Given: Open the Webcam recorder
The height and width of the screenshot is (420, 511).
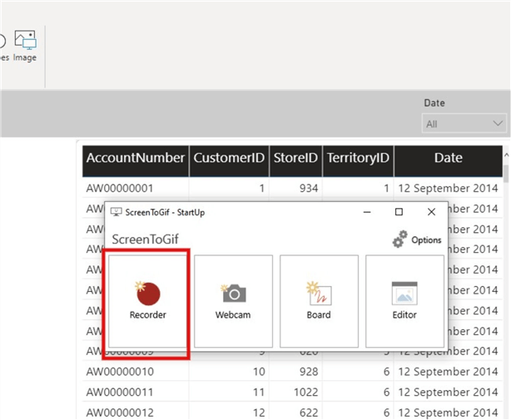Looking at the screenshot, I should (x=233, y=300).
